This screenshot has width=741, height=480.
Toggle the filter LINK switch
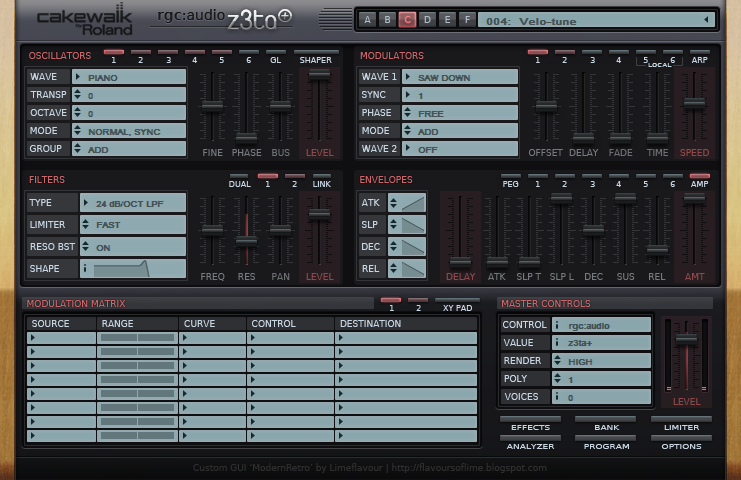tap(321, 176)
